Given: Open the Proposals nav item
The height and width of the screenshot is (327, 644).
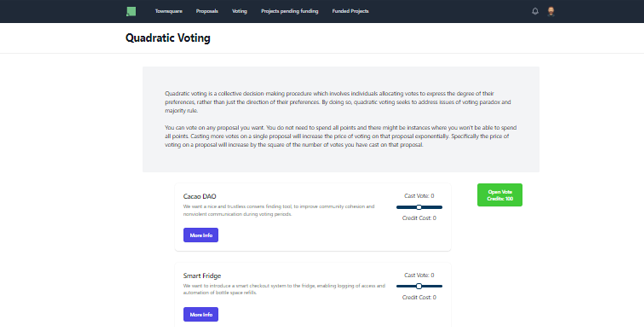Looking at the screenshot, I should tap(207, 11).
